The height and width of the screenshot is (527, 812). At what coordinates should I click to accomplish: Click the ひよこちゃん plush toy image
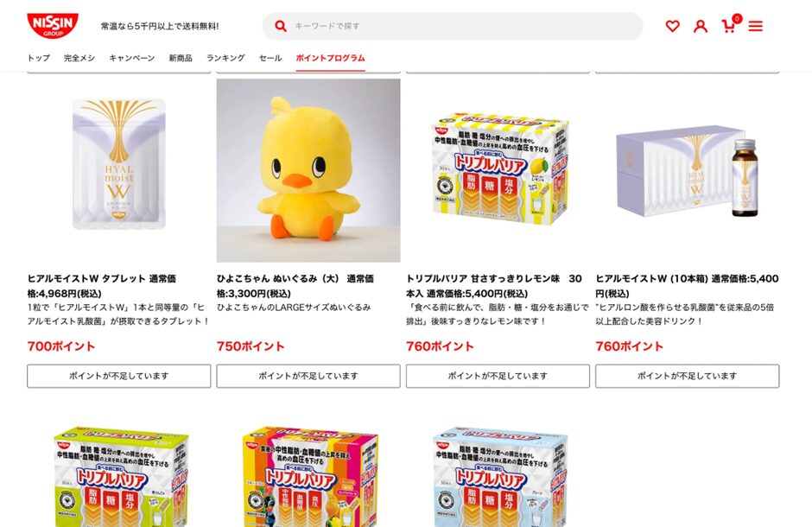(x=308, y=170)
